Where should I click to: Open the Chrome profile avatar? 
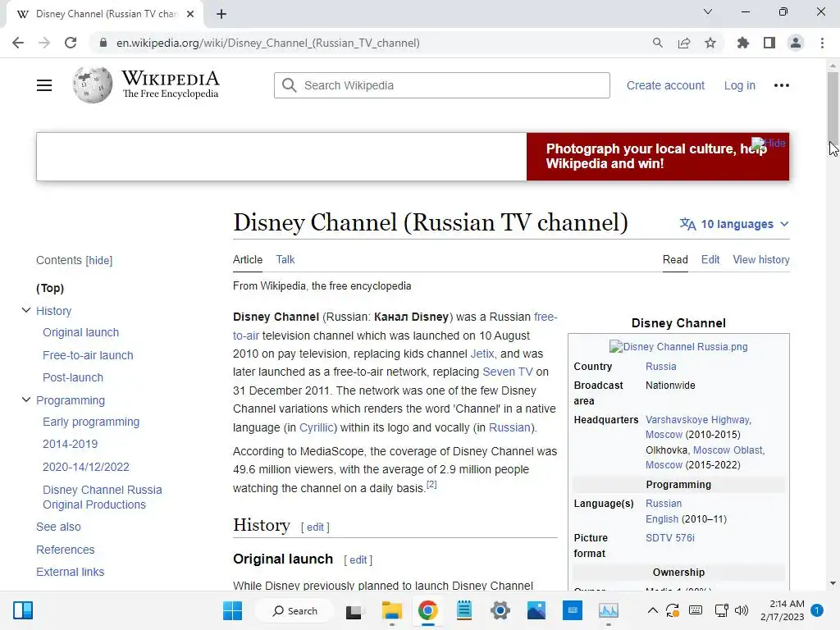796,43
